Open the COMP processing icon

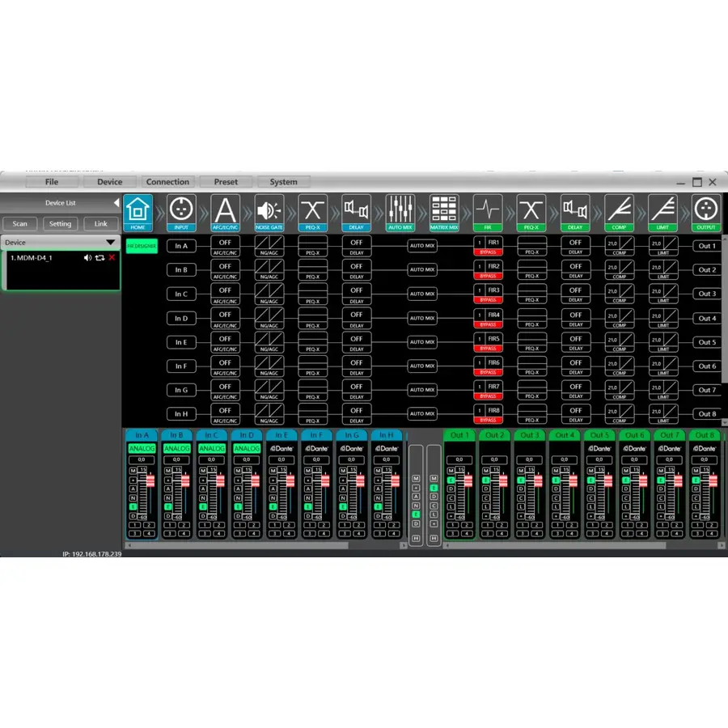pyautogui.click(x=619, y=210)
